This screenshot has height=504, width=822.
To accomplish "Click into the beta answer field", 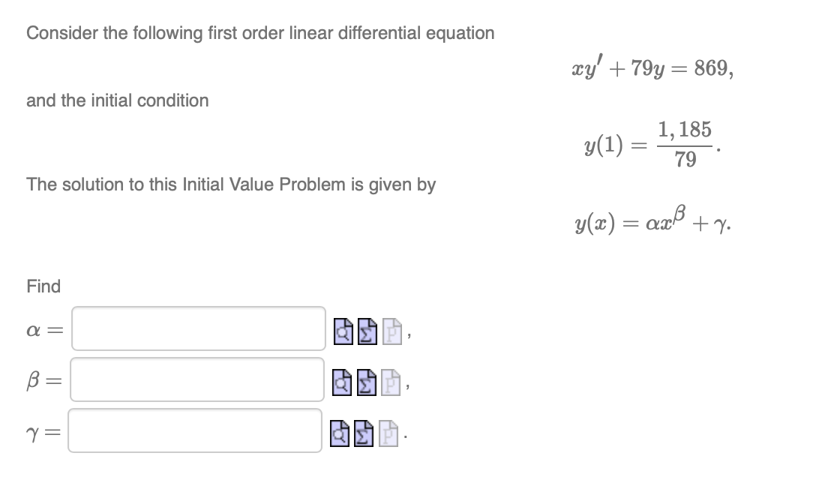I will tap(197, 379).
